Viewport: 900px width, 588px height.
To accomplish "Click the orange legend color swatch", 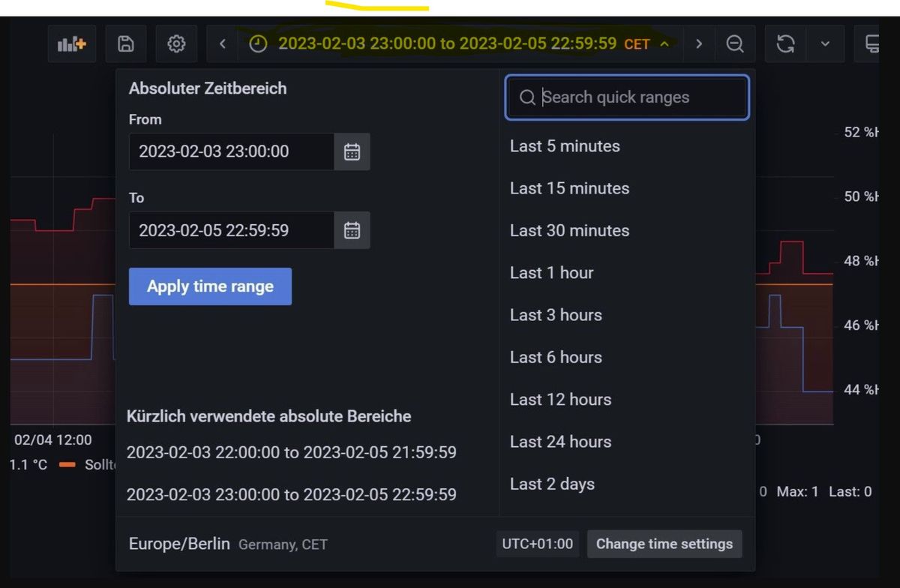I will click(67, 465).
